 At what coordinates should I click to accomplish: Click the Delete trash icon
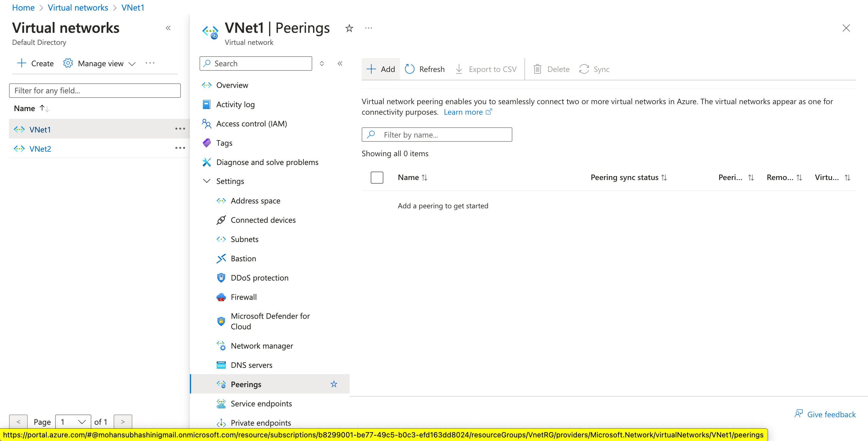(538, 69)
